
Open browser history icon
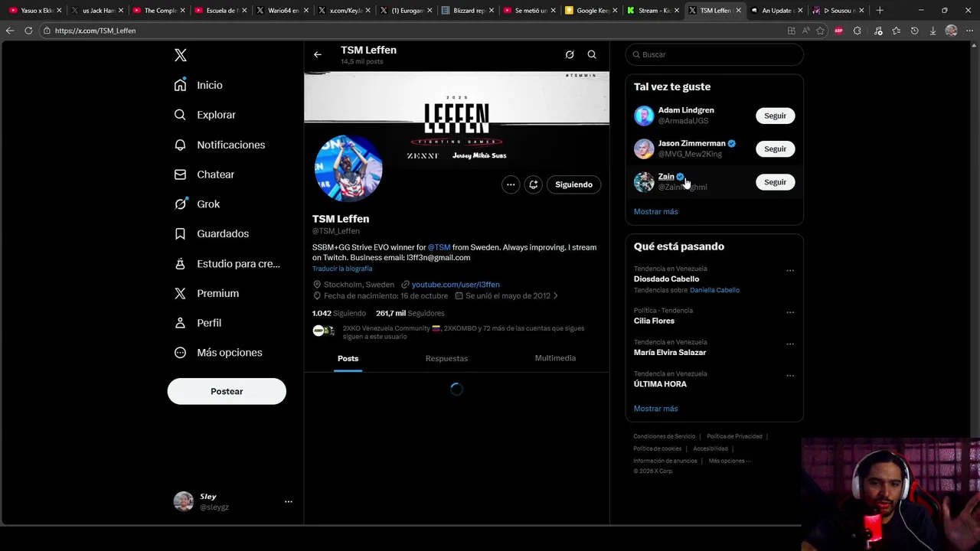click(914, 31)
